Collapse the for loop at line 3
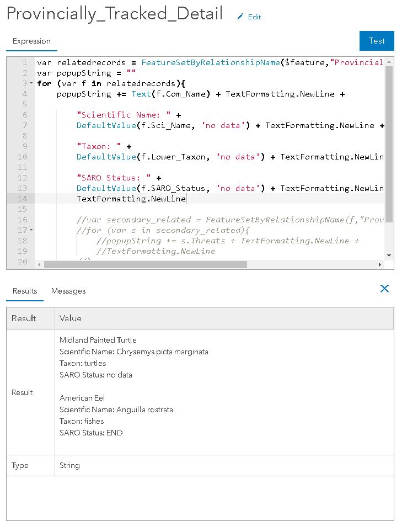 tap(31, 83)
